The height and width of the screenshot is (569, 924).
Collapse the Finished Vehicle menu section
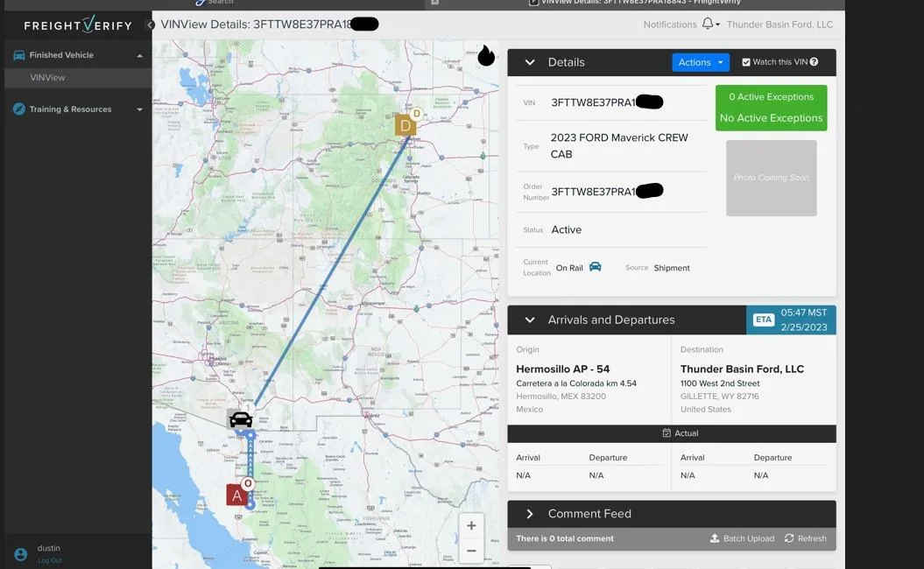point(139,55)
